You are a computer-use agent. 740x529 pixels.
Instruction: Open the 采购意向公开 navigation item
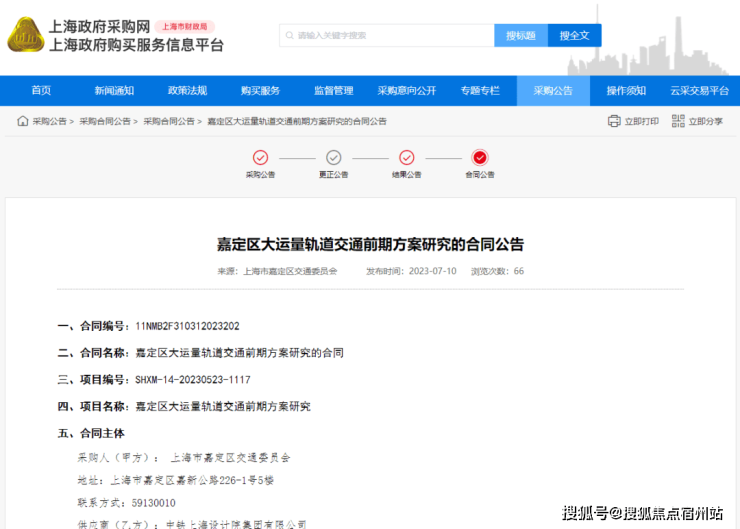[406, 91]
